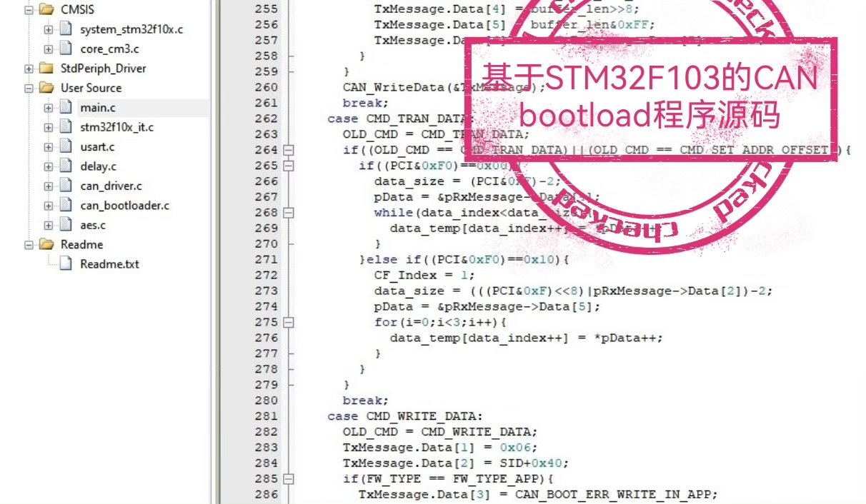
Task: Collapse the Readme folder node
Action: pos(29,244)
